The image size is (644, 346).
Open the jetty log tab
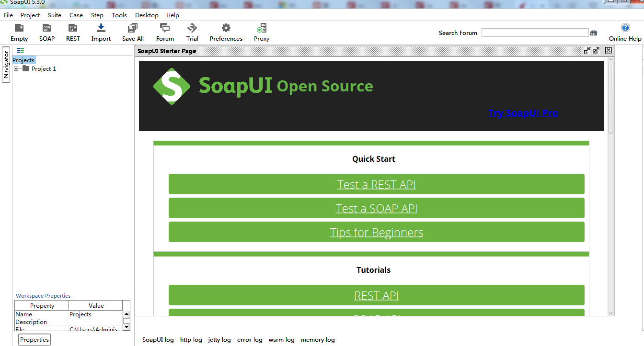coord(219,340)
